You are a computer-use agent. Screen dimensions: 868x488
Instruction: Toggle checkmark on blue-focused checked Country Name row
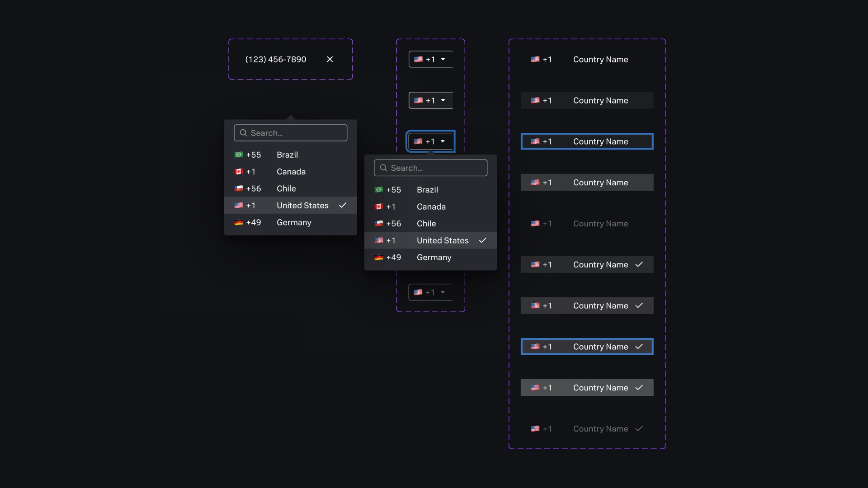(639, 347)
